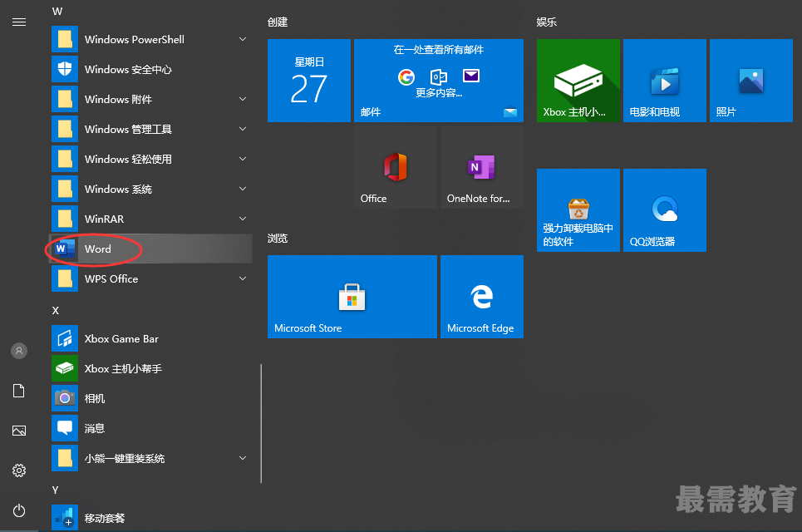Open the 强力卸载电脑中的软件 tile

[x=578, y=210]
